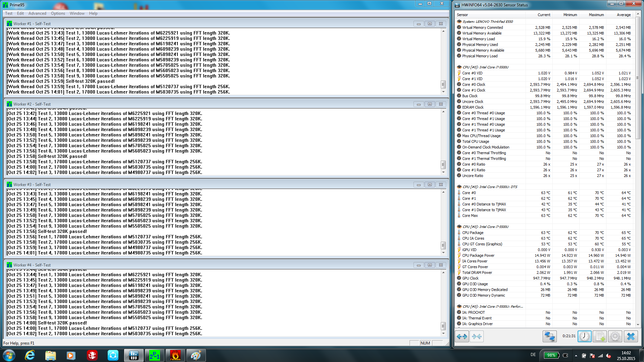Show hidden system tray icons arrow
This screenshot has width=644, height=362.
click(576, 356)
